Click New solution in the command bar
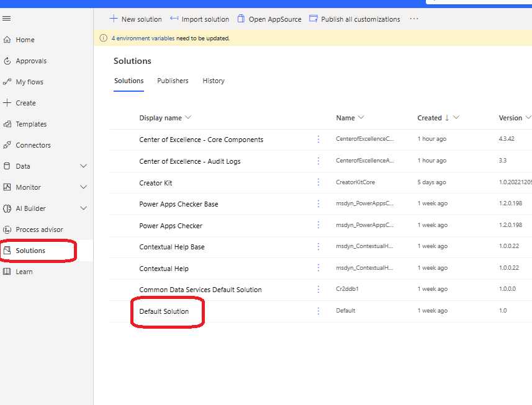 (x=135, y=19)
